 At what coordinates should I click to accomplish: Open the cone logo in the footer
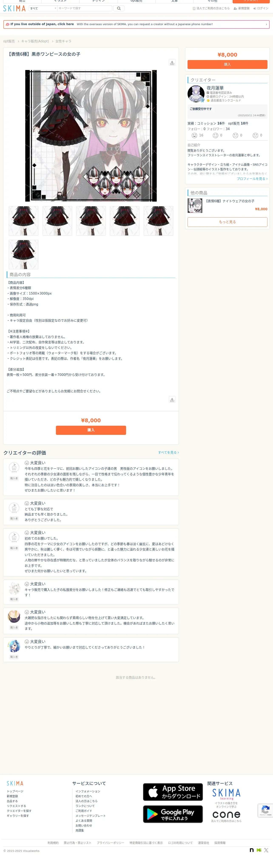(x=226, y=814)
